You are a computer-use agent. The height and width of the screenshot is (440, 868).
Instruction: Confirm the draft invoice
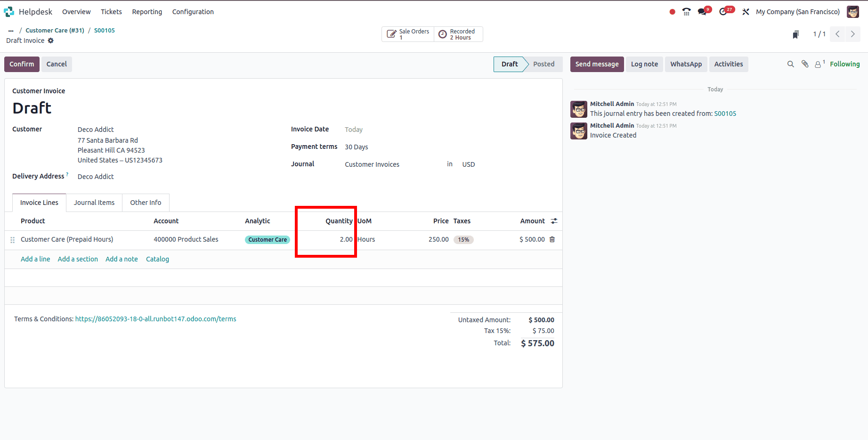click(x=21, y=64)
